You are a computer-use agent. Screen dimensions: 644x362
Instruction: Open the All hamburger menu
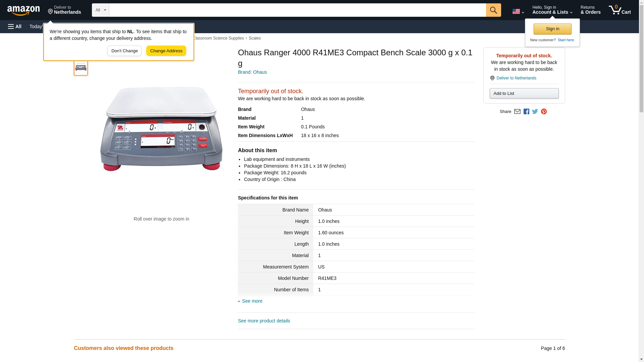click(15, 26)
